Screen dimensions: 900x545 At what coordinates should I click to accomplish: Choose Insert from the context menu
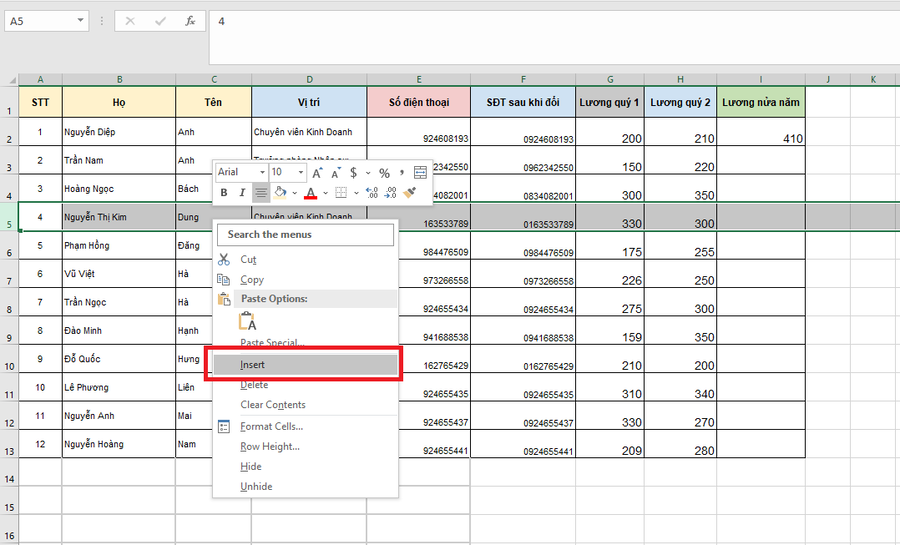click(x=305, y=364)
